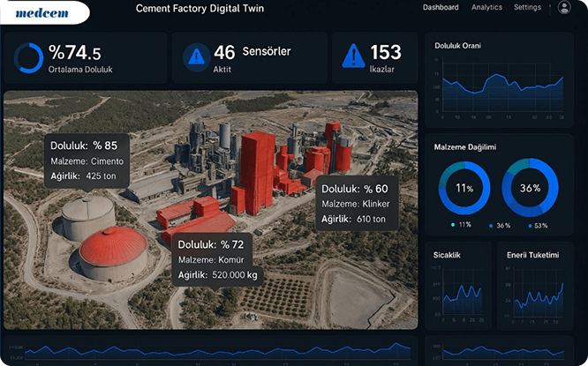Click the red domed silo
Image resolution: width=588 pixels, height=366 pixels.
pos(113,246)
